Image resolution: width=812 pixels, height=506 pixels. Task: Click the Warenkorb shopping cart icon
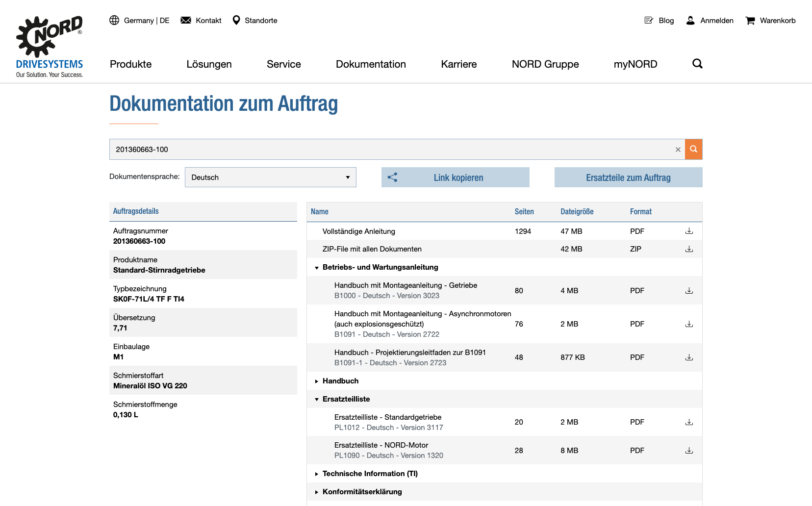[750, 21]
